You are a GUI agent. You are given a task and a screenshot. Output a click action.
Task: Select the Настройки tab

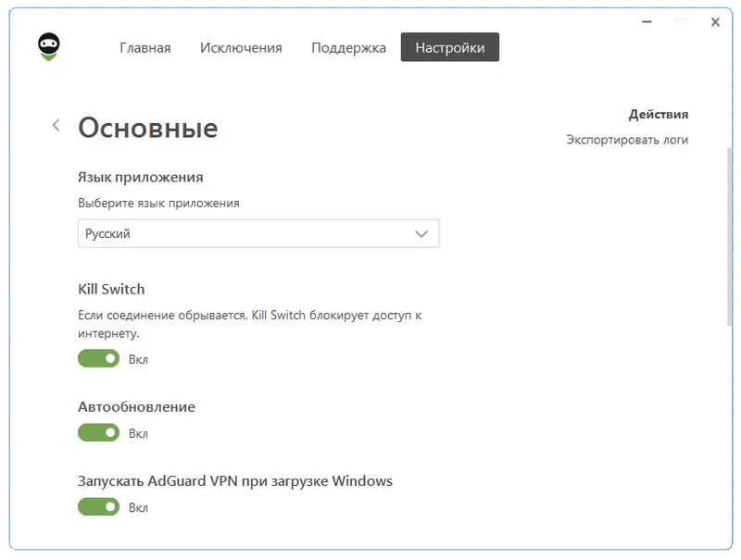[x=450, y=47]
